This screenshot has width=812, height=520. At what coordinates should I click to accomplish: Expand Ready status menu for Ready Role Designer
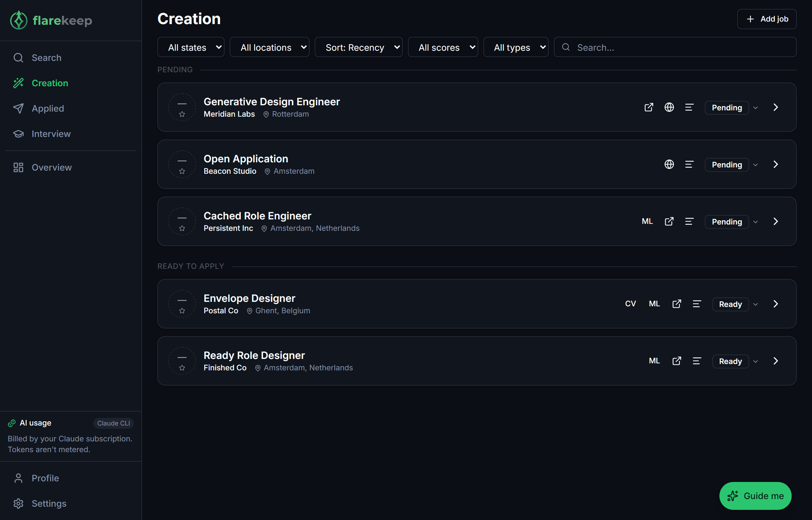[755, 361]
